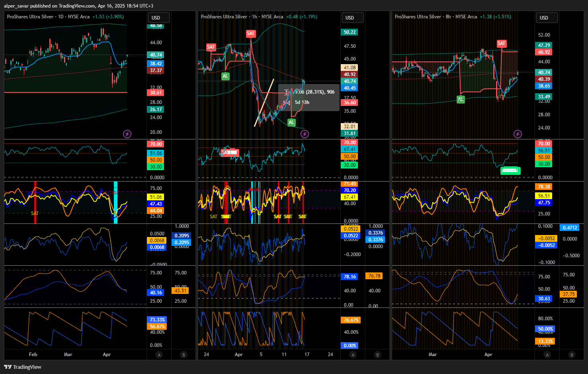This screenshot has height=374, width=588.
Task: Click the ProShares Ultra Silver 1D chart title
Action: (48, 17)
